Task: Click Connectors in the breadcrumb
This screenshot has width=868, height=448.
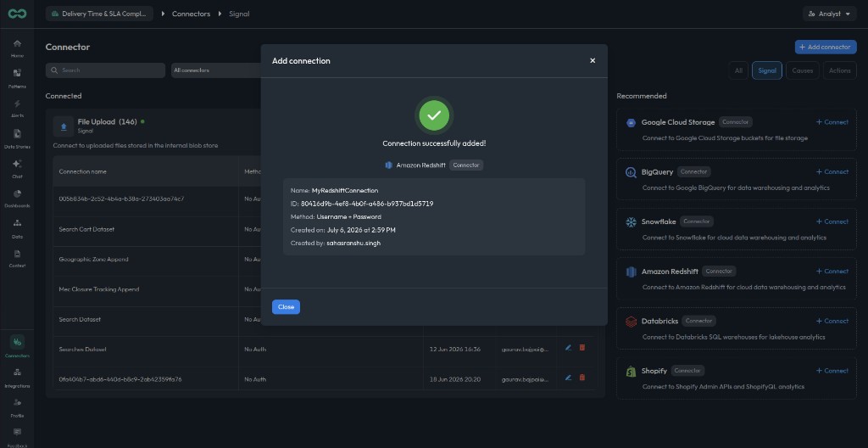Action: click(x=191, y=14)
